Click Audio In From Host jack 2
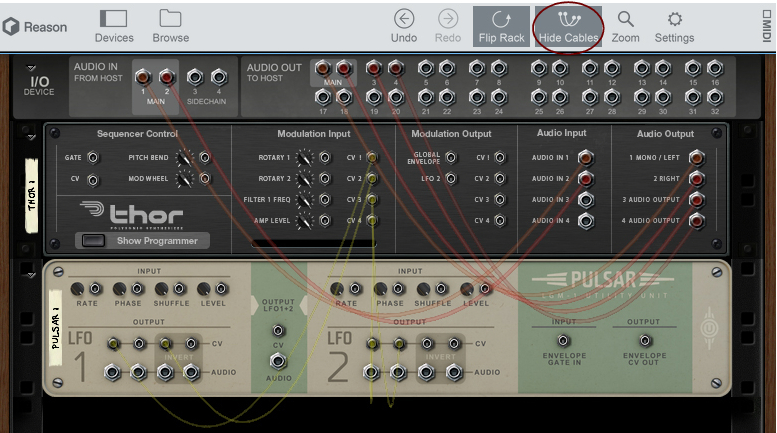 (x=166, y=77)
